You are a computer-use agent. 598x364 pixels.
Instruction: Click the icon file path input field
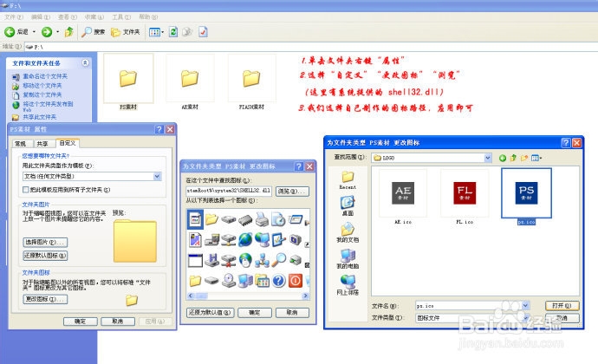229,191
